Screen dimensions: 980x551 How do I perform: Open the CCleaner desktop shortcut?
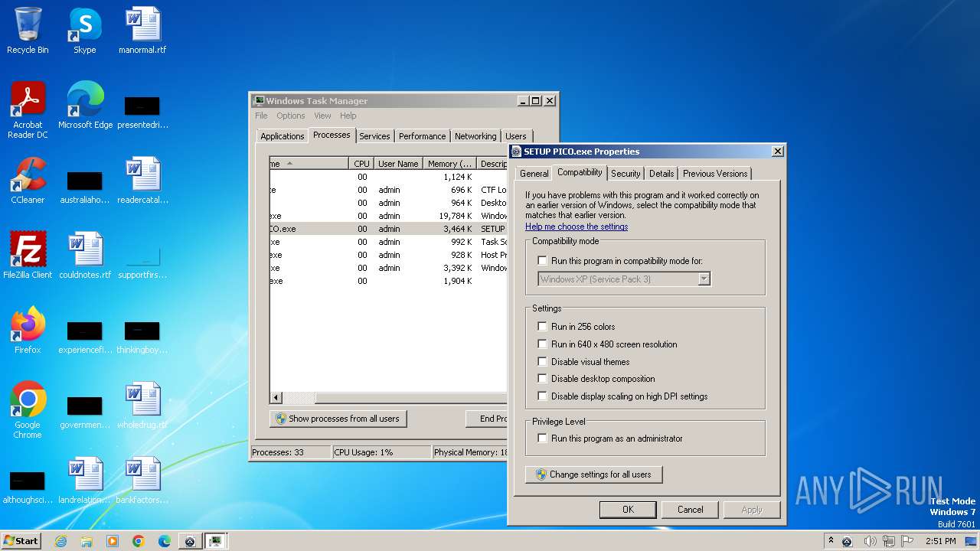pyautogui.click(x=28, y=181)
